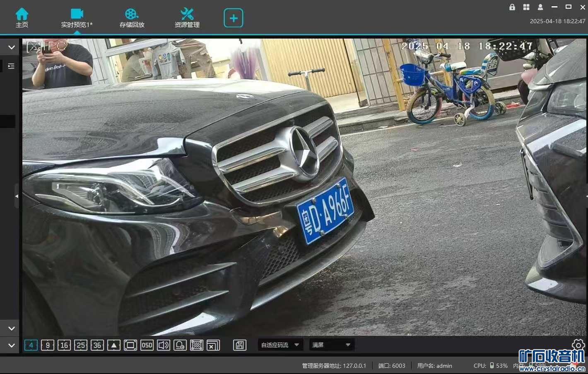Screen dimensions: 588x374
Task: Click the 端口: 6003 status text
Action: pos(392,366)
